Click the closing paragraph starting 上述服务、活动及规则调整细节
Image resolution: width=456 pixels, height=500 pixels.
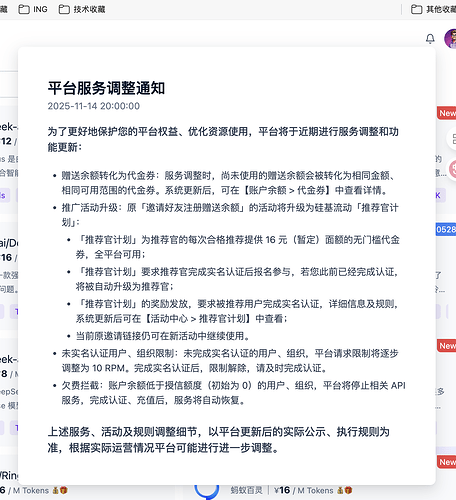pyautogui.click(x=219, y=440)
